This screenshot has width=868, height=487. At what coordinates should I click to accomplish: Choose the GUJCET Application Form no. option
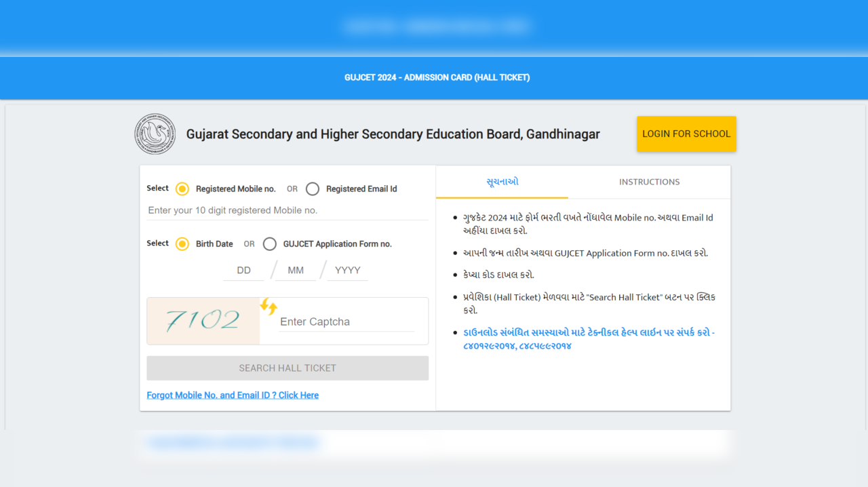tap(269, 243)
